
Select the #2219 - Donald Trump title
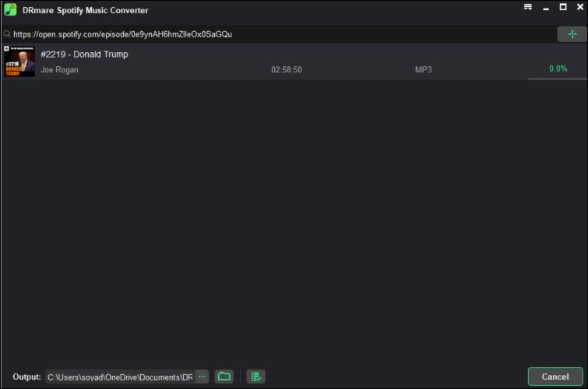[x=84, y=54]
